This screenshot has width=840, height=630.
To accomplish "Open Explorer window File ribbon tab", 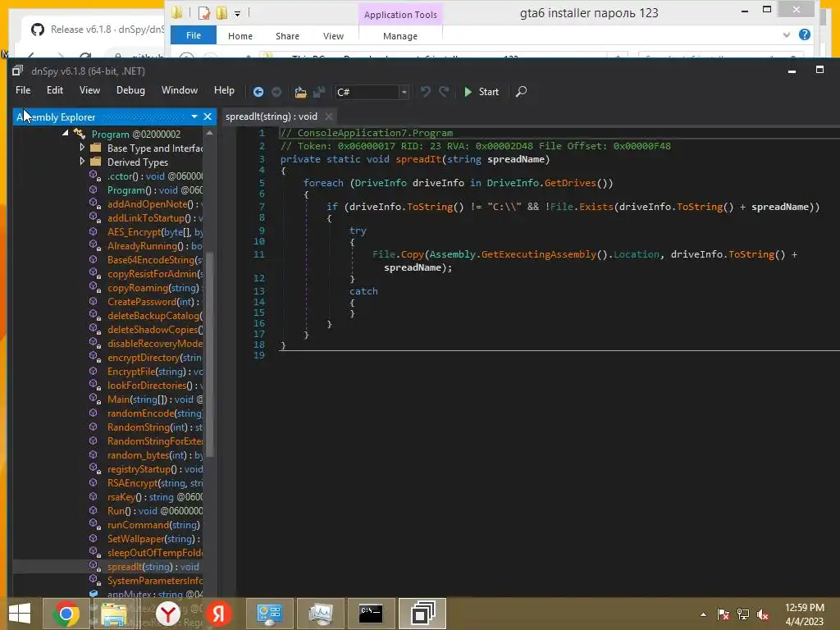I will coord(194,35).
